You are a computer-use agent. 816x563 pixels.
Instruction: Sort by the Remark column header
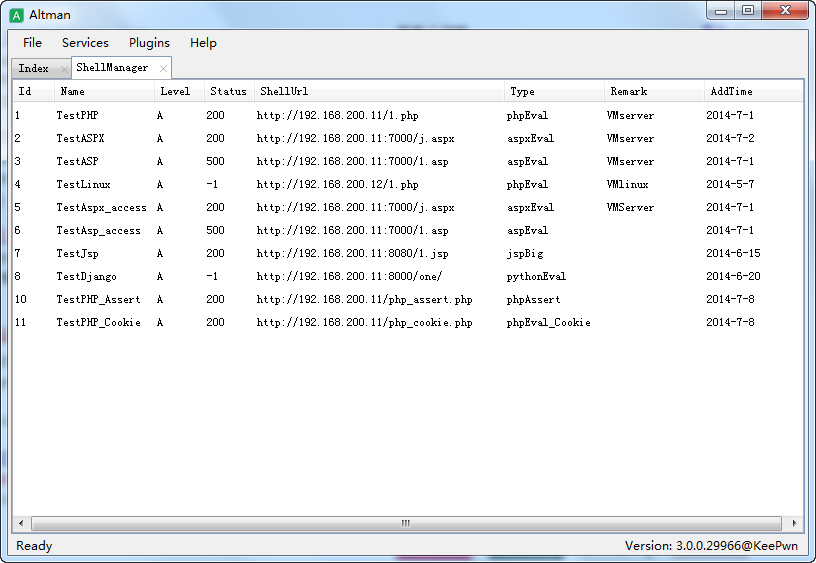pos(654,91)
